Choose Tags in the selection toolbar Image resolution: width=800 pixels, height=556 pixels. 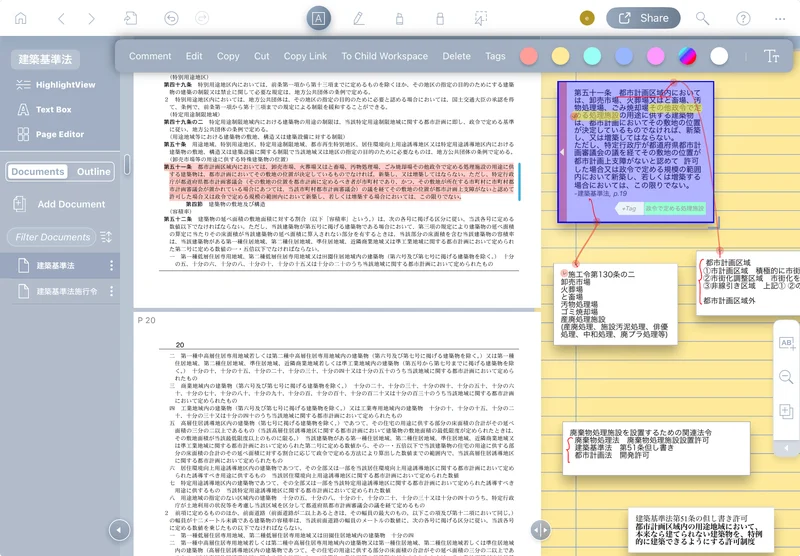(495, 56)
